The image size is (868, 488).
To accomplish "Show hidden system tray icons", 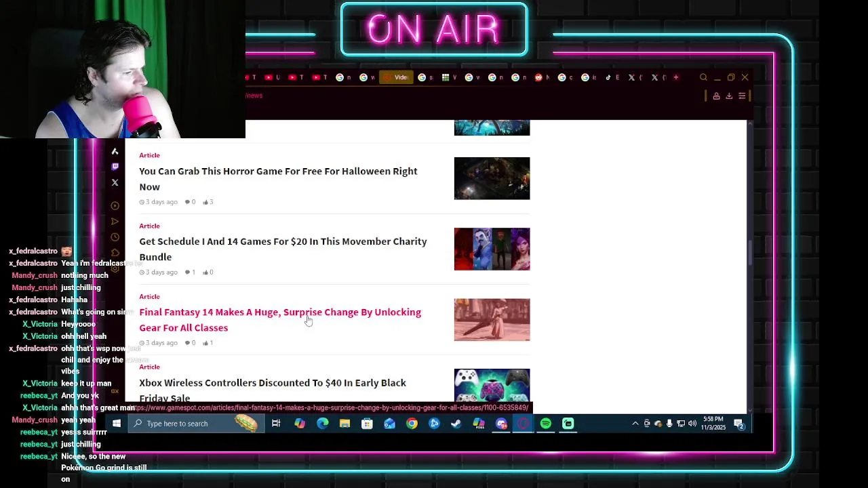I will point(635,424).
